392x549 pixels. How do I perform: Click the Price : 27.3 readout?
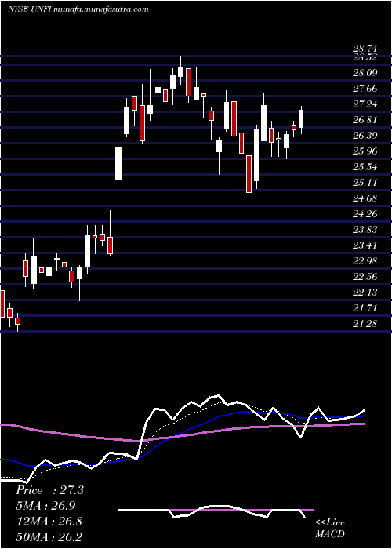pyautogui.click(x=49, y=490)
